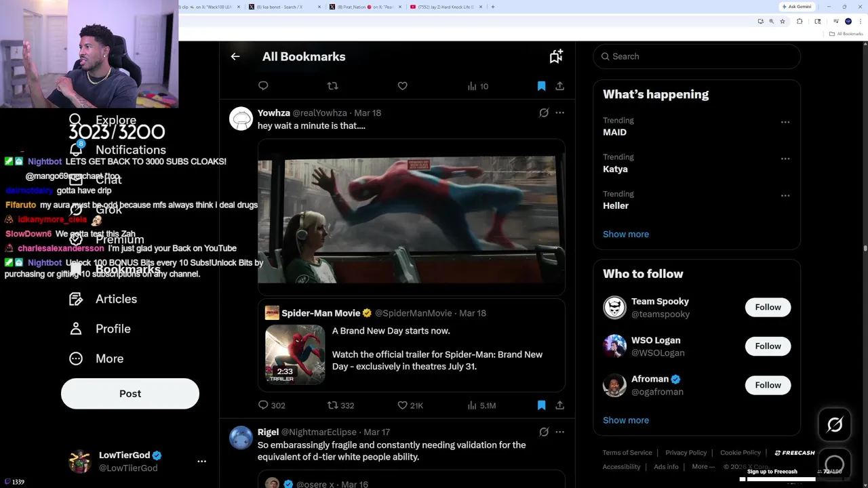Expand the More footer menu
Screen dimensions: 868x488
point(703,467)
